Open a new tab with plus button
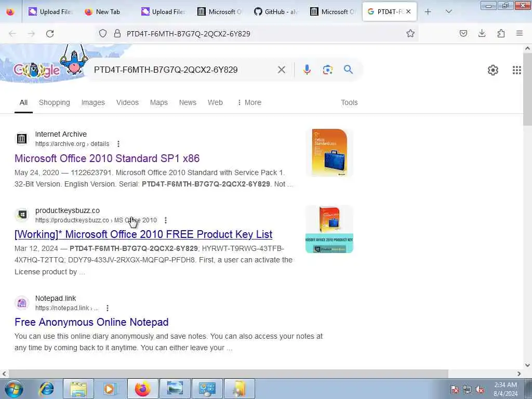532x399 pixels. tap(428, 11)
